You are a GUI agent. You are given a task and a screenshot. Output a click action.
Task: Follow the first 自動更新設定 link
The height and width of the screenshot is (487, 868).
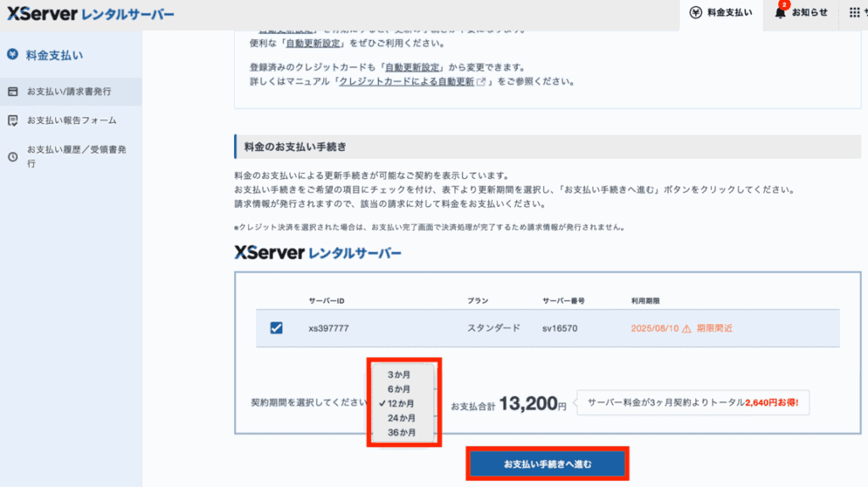(x=313, y=43)
